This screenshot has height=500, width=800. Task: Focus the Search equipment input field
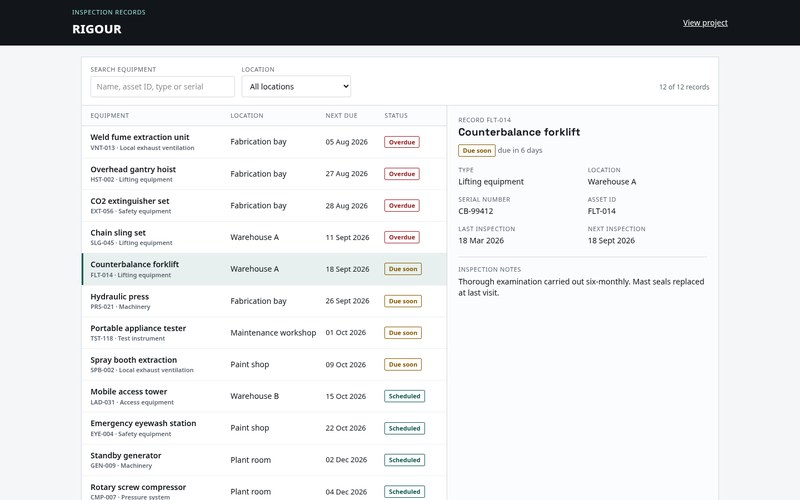(162, 87)
